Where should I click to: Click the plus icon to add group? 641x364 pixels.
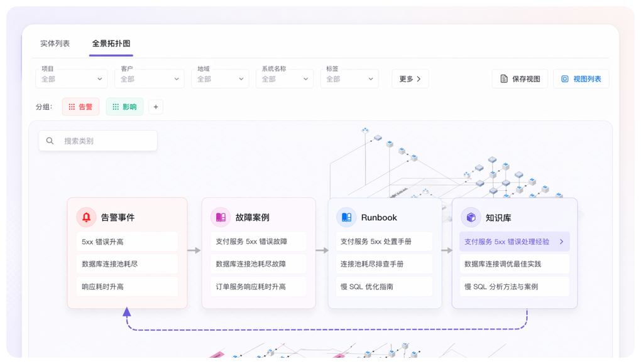click(156, 107)
